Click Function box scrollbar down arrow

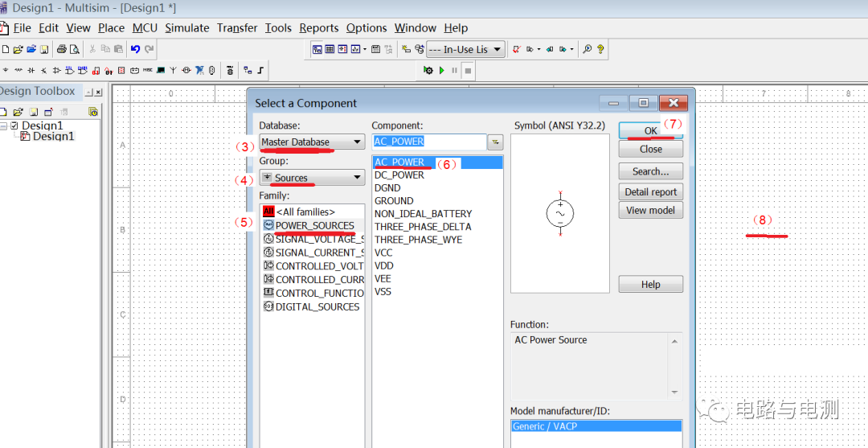(674, 392)
